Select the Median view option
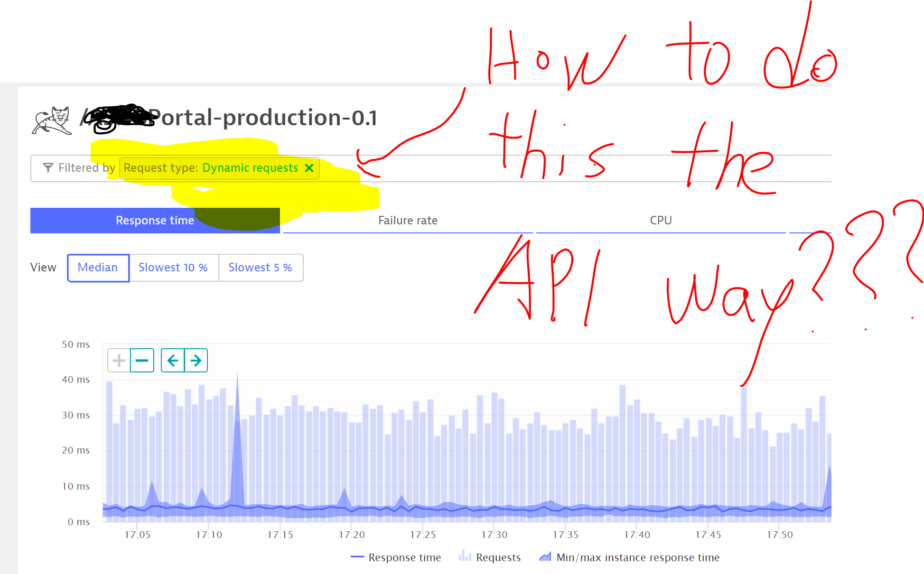Image resolution: width=924 pixels, height=574 pixels. point(98,268)
